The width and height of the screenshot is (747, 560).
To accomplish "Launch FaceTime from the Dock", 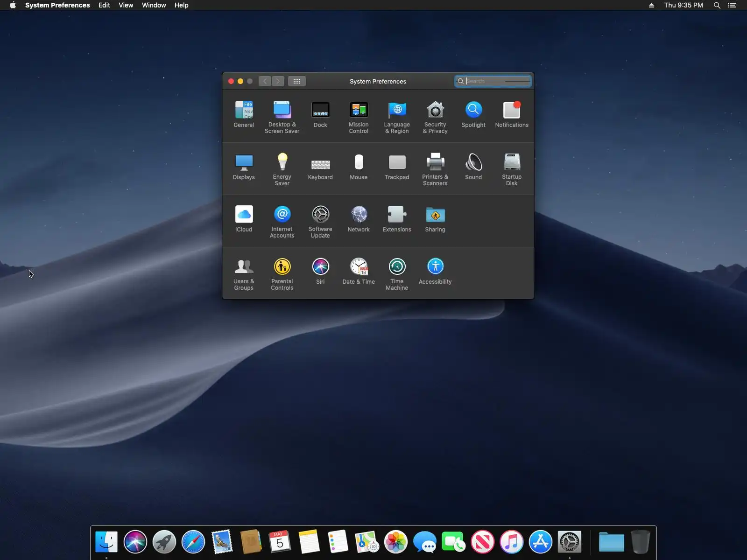I will pos(454,542).
